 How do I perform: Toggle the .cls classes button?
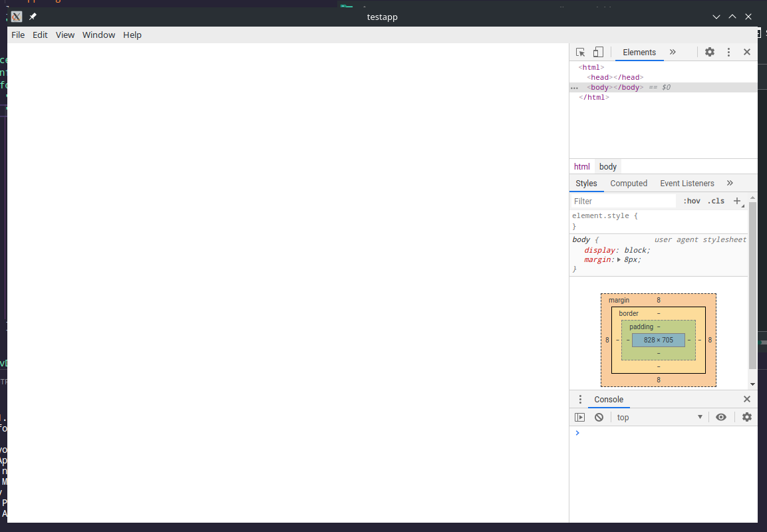coord(716,201)
